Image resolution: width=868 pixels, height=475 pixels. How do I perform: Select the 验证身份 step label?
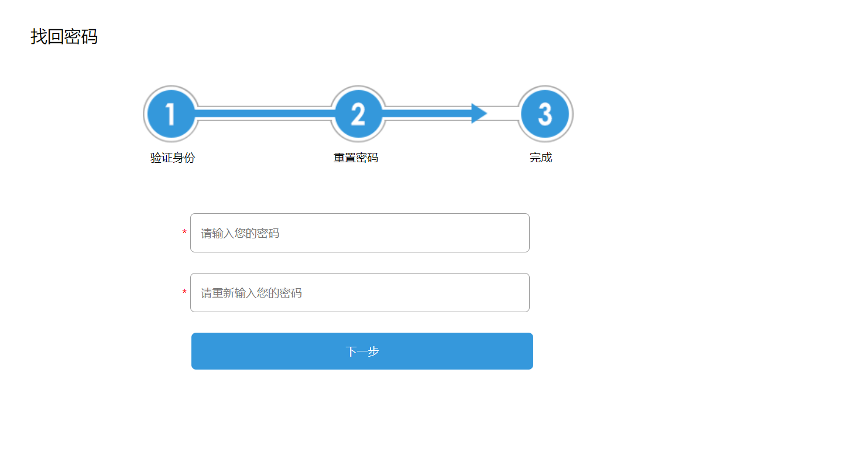(172, 158)
